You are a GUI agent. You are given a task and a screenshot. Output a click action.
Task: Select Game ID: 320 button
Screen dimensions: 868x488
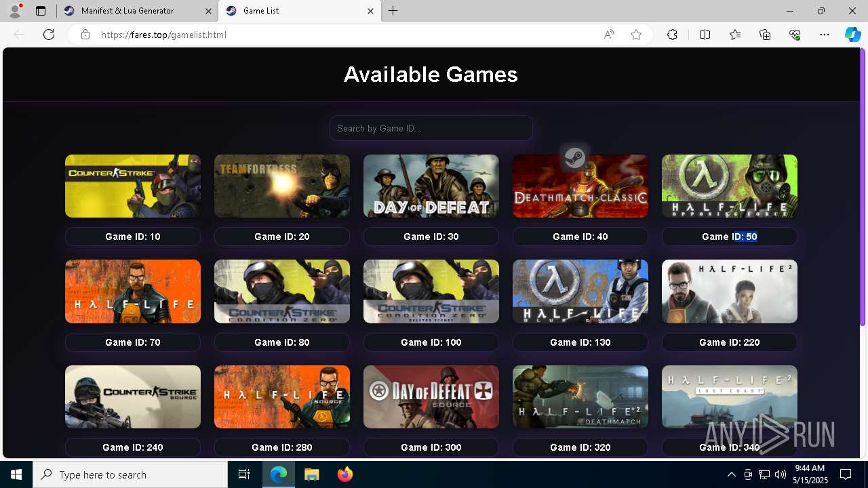coord(580,447)
